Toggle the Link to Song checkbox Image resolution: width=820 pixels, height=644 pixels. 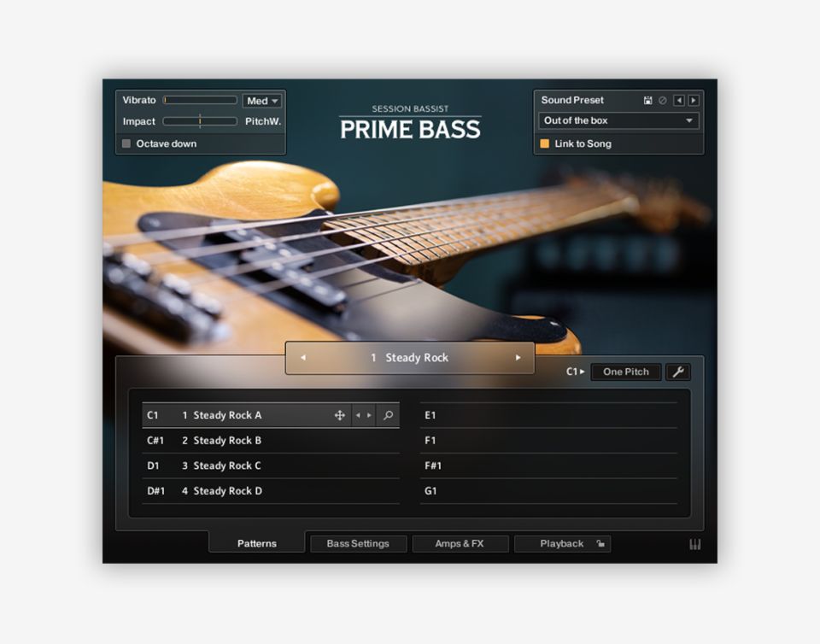545,144
